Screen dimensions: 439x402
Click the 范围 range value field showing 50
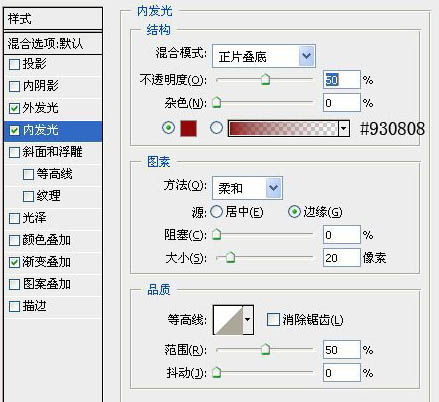pyautogui.click(x=342, y=350)
